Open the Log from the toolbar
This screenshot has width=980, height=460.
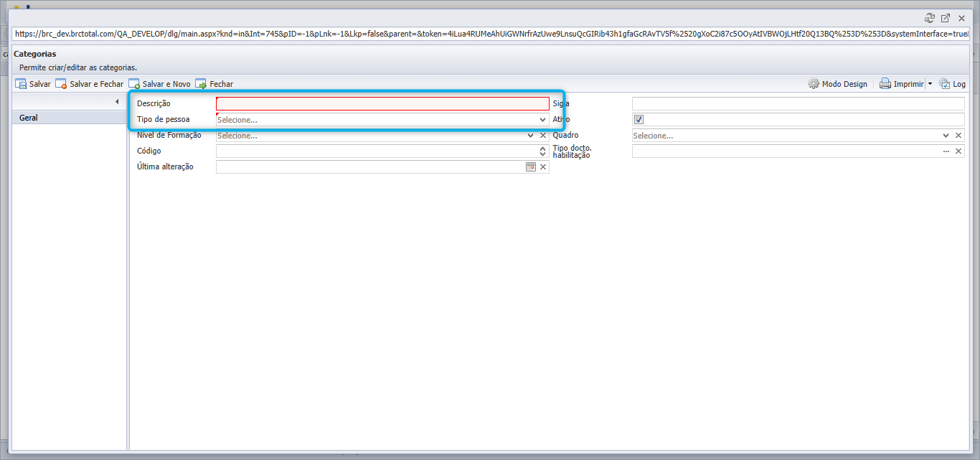[952, 84]
